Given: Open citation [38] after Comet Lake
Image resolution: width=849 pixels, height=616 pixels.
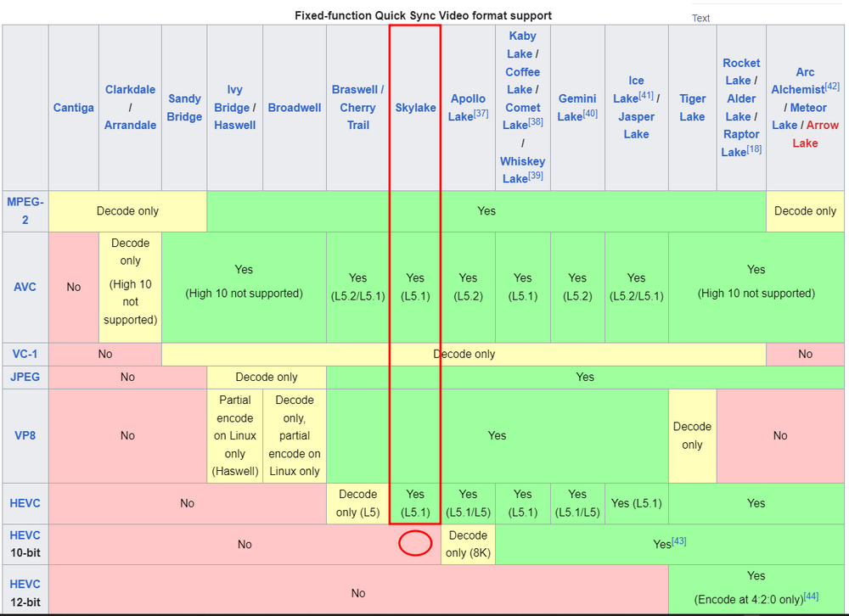Looking at the screenshot, I should (x=536, y=122).
